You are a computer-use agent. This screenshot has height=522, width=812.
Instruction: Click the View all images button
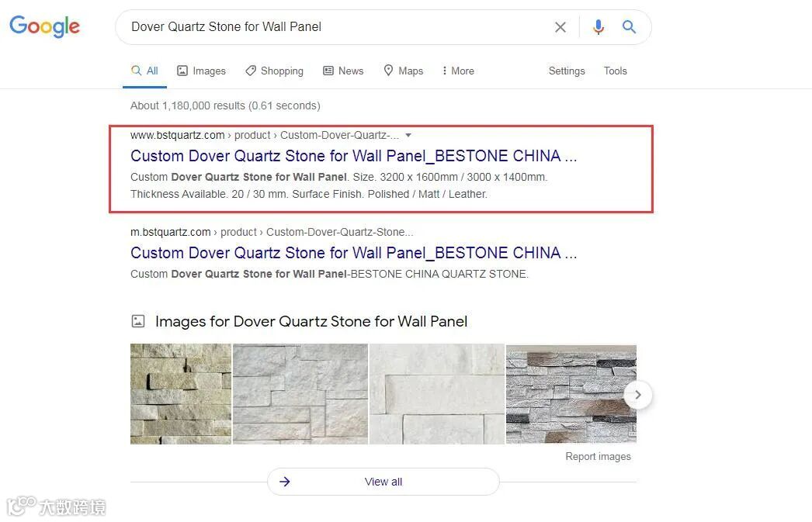383,482
